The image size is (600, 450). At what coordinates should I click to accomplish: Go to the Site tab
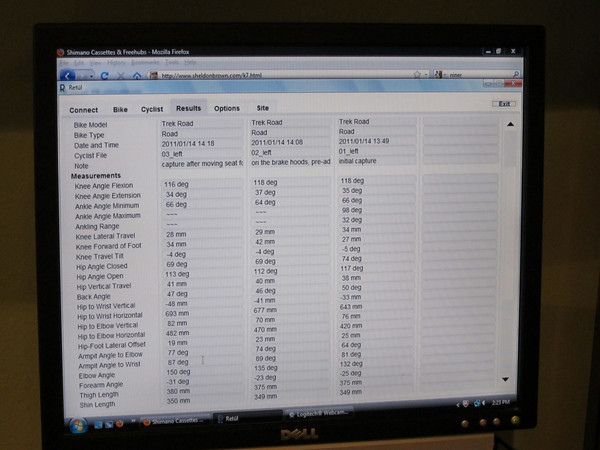pyautogui.click(x=262, y=108)
